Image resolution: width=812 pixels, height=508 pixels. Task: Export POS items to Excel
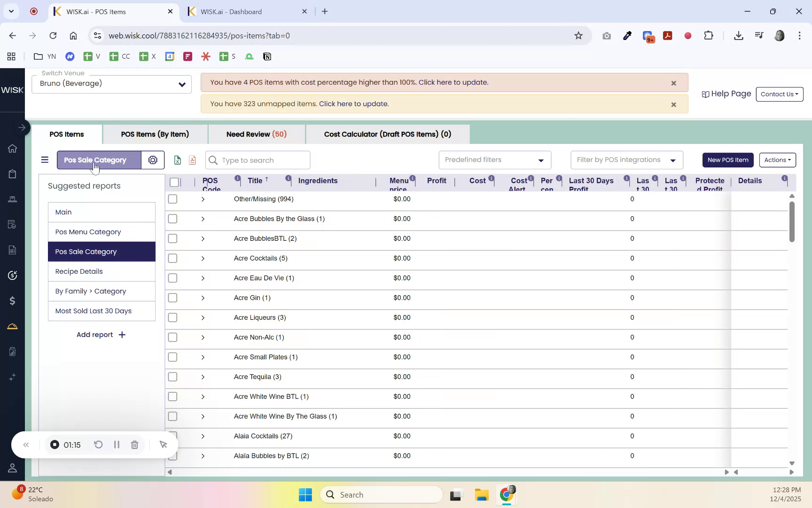[178, 160]
